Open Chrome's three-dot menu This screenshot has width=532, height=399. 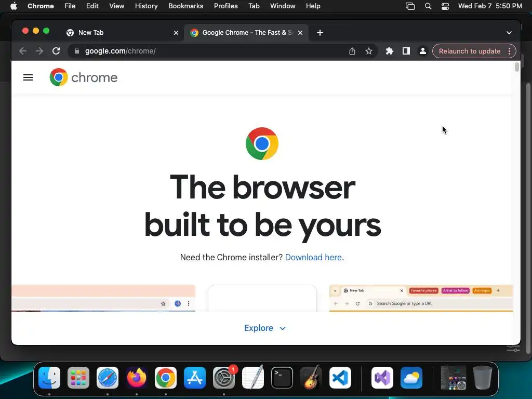[x=509, y=51]
